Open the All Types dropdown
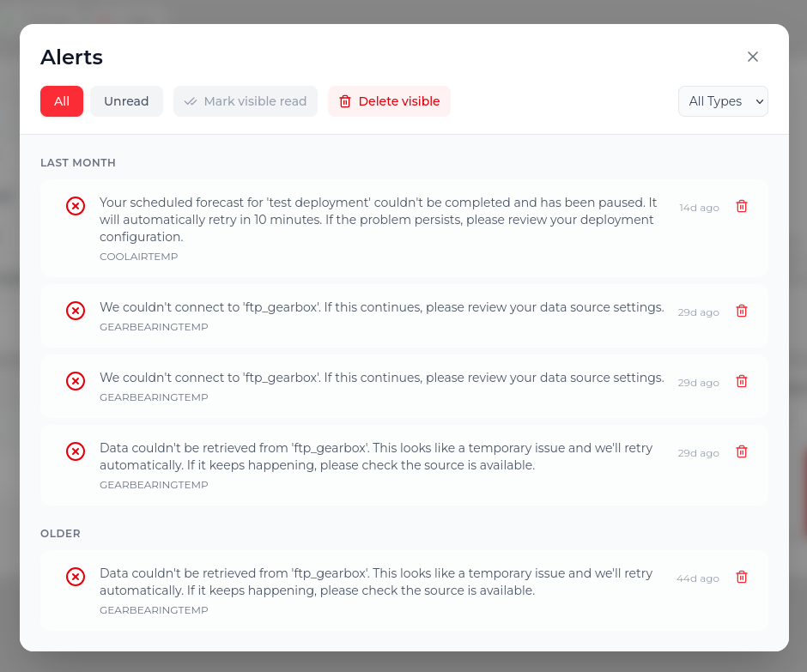 [x=723, y=101]
